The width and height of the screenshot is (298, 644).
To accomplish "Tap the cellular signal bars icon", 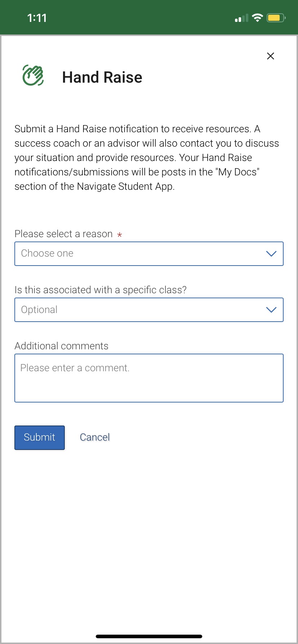I will pos(241,18).
